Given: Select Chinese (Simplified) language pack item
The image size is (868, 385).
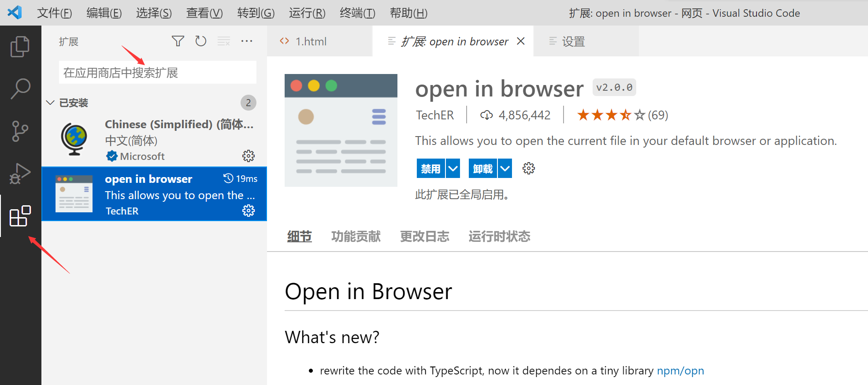Looking at the screenshot, I should [x=154, y=140].
